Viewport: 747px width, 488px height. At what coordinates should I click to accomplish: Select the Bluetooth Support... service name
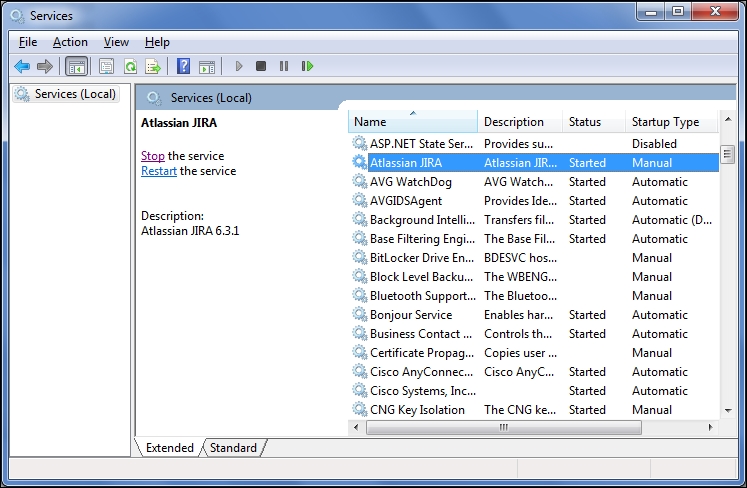(423, 296)
